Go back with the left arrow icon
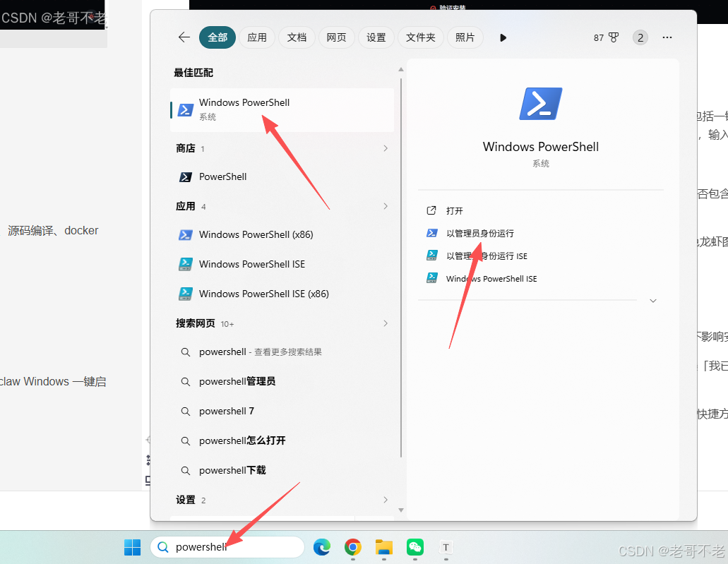 coord(184,37)
